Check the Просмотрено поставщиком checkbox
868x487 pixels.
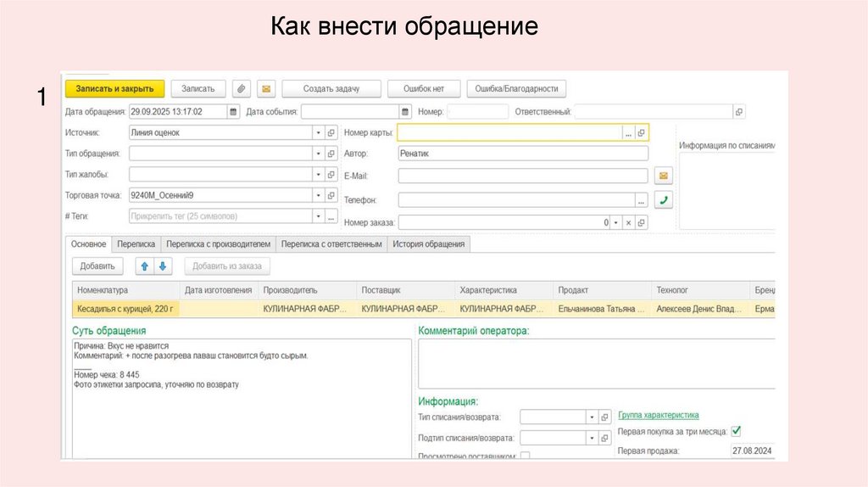coord(525,456)
